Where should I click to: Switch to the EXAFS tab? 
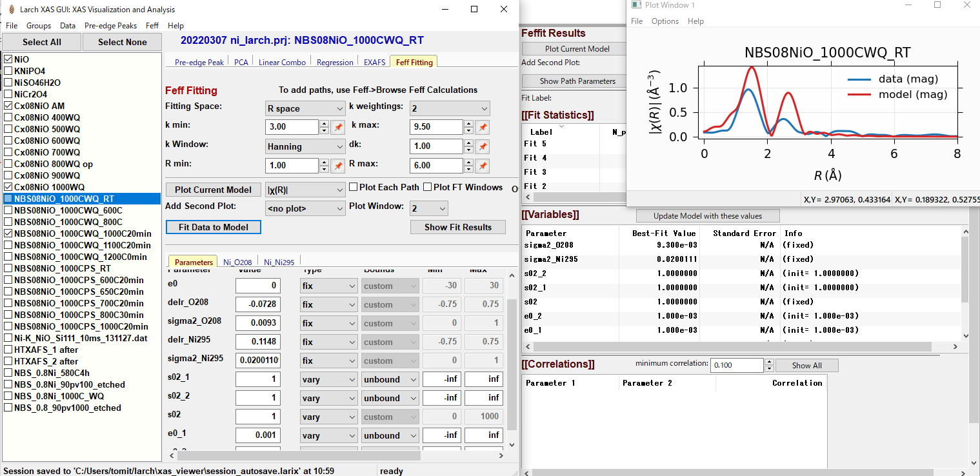[x=374, y=62]
